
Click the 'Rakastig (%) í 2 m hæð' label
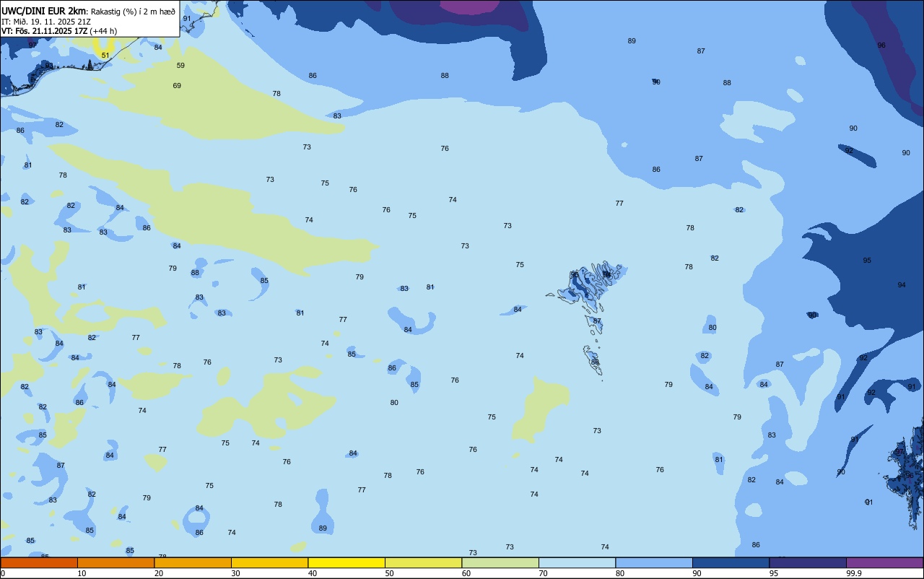pyautogui.click(x=133, y=11)
